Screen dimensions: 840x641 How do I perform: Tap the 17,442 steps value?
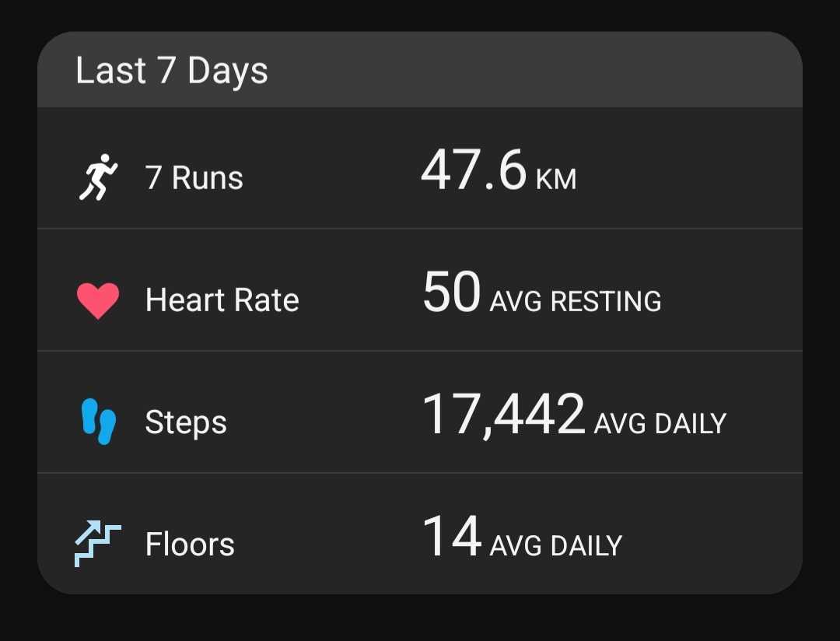(503, 415)
